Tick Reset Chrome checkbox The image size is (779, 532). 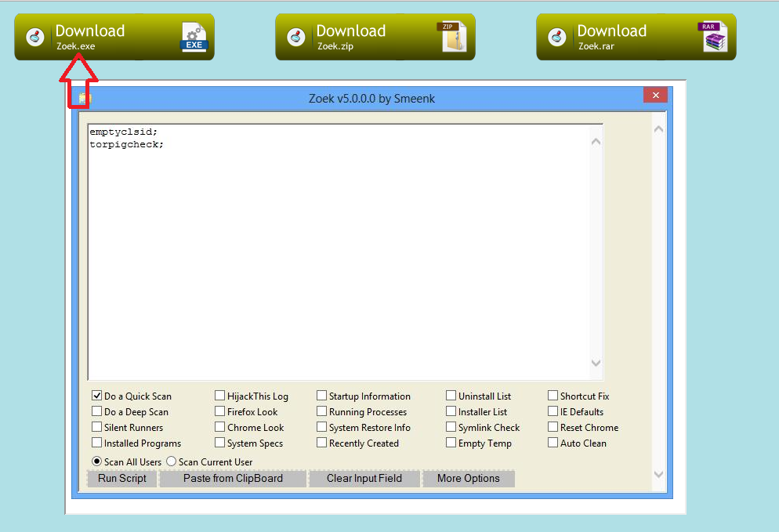[553, 427]
